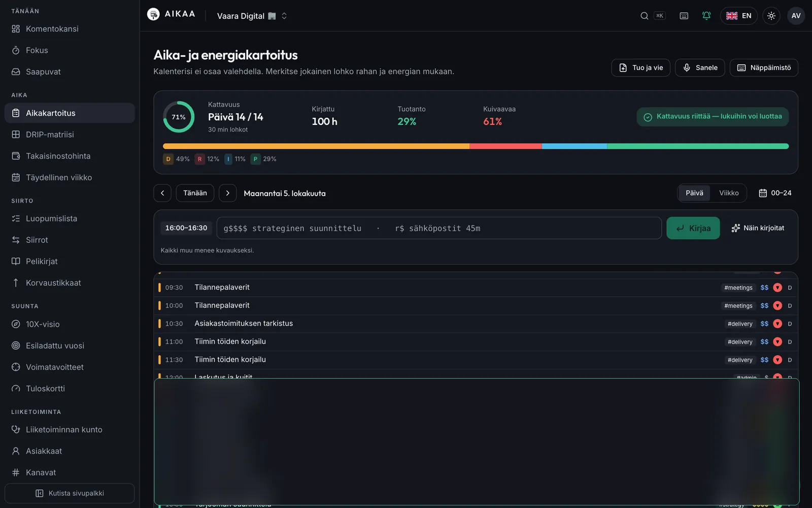Go to next day with right chevron
The width and height of the screenshot is (812, 508).
pyautogui.click(x=227, y=193)
